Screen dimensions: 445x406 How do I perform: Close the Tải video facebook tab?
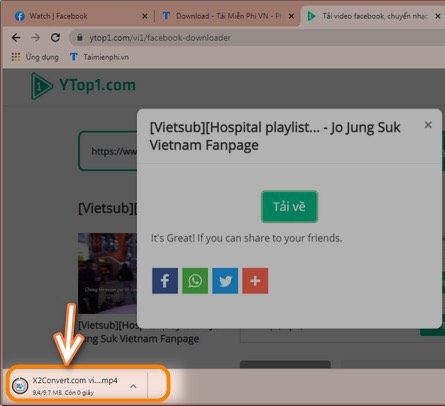click(438, 16)
